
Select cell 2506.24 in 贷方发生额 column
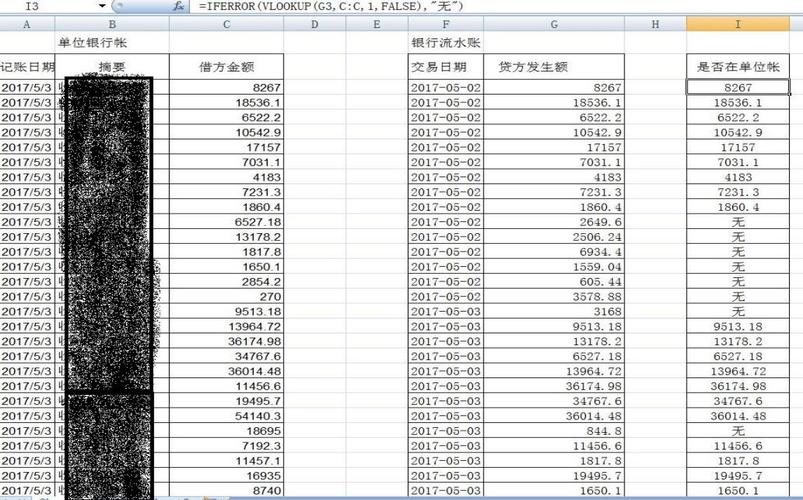pos(554,236)
